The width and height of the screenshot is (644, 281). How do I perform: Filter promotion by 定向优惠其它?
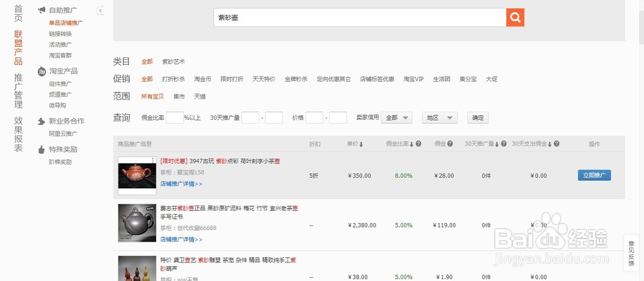pyautogui.click(x=334, y=79)
